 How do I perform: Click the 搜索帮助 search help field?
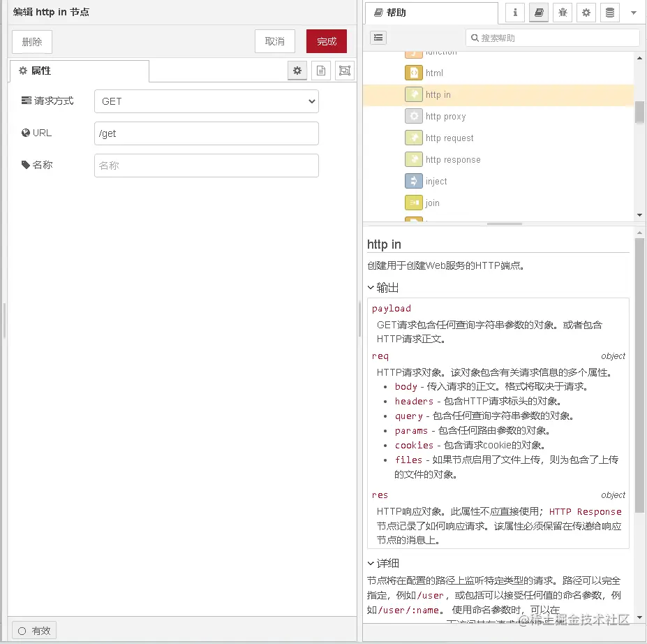coord(553,38)
